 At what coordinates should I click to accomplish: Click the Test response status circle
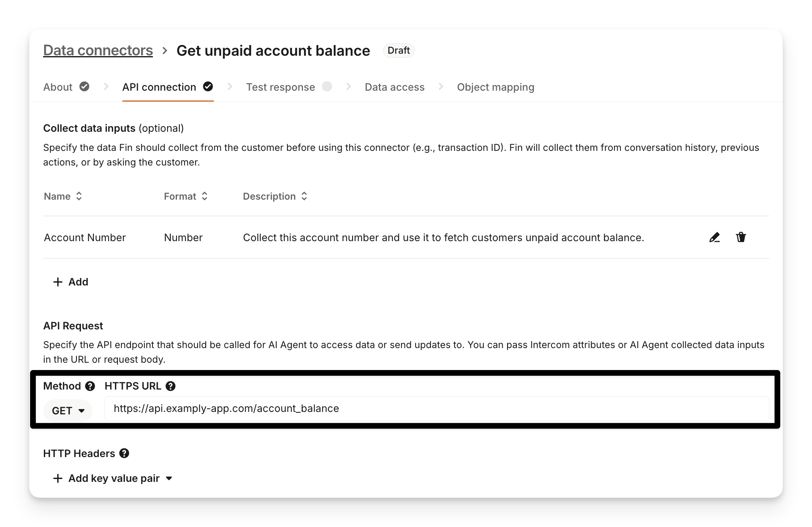click(327, 87)
